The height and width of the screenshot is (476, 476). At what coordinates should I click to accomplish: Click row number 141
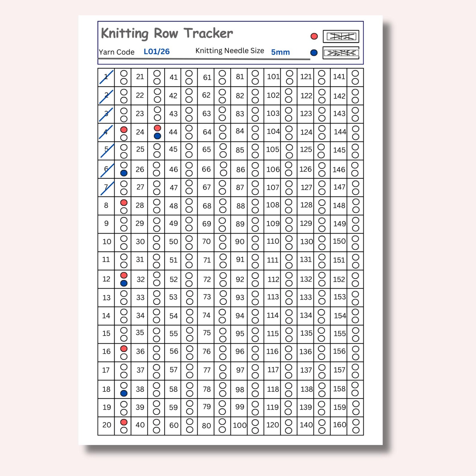tap(339, 77)
